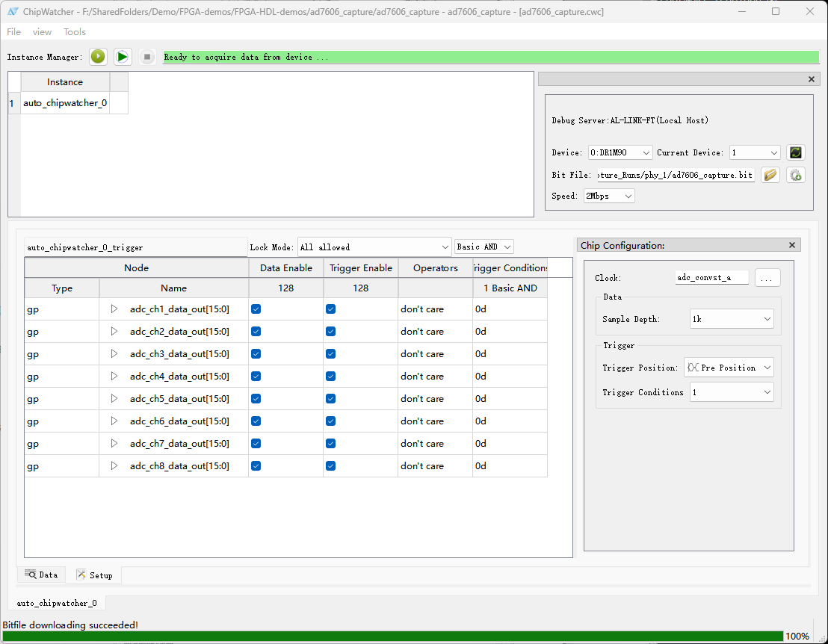Screen dimensions: 828x644
Task: Close the Chip Configuration panel
Action: point(791,245)
